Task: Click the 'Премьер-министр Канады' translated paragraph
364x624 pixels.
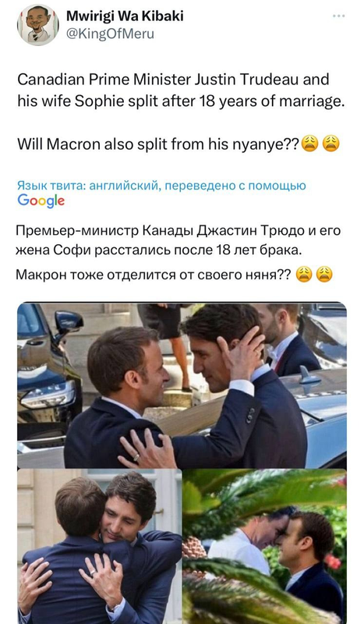Action: (x=178, y=240)
